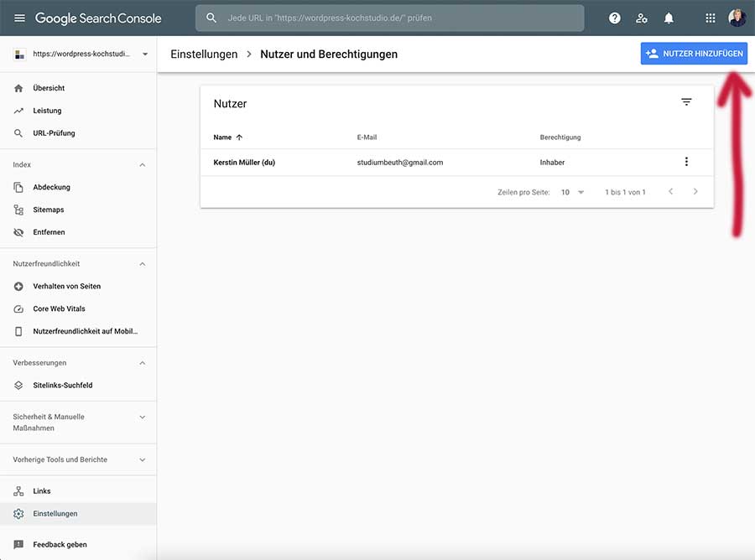This screenshot has width=755, height=560.
Task: Collapse the Nutzerfreundlichkeit section
Action: click(142, 263)
